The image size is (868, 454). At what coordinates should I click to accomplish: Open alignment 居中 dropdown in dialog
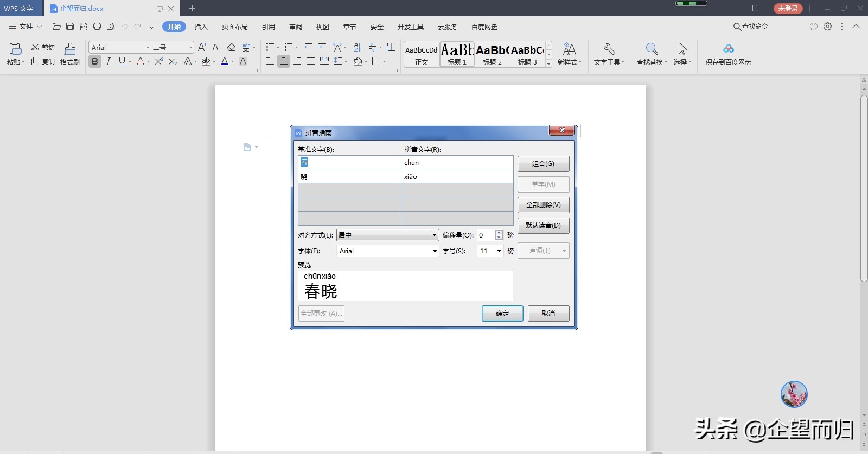(434, 235)
